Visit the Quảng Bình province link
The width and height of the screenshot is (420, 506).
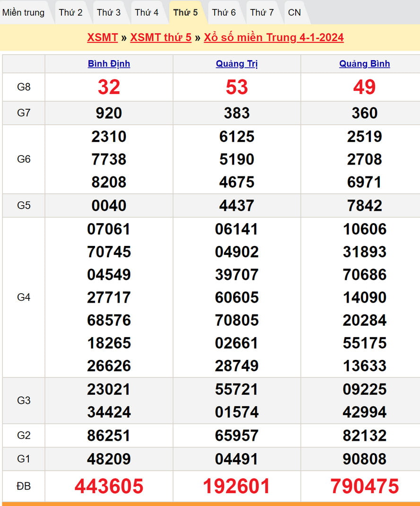click(x=364, y=64)
